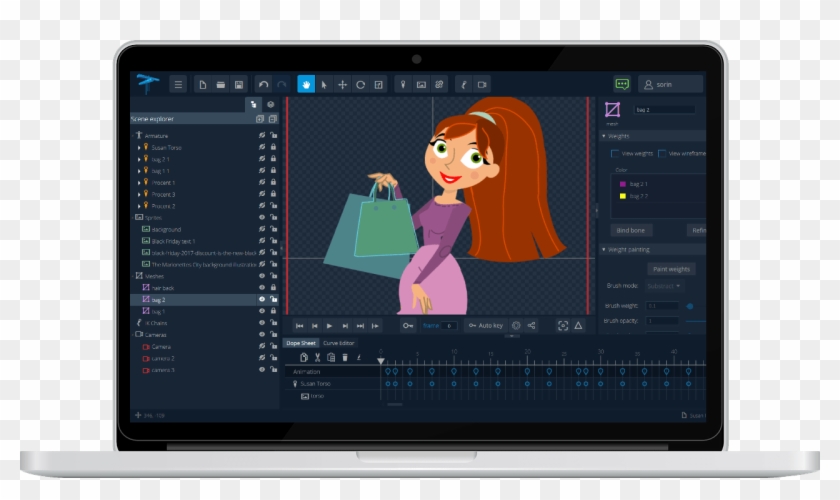Click the triangle icon below canvas
Image resolution: width=840 pixels, height=500 pixels.
coord(579,325)
